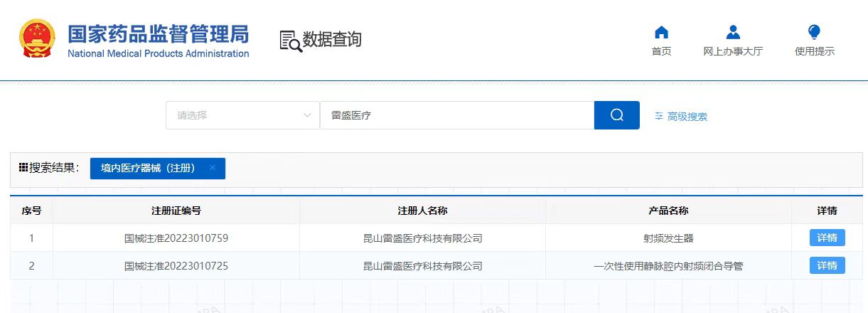Click the 序号 column header
This screenshot has width=868, height=313.
(31, 211)
